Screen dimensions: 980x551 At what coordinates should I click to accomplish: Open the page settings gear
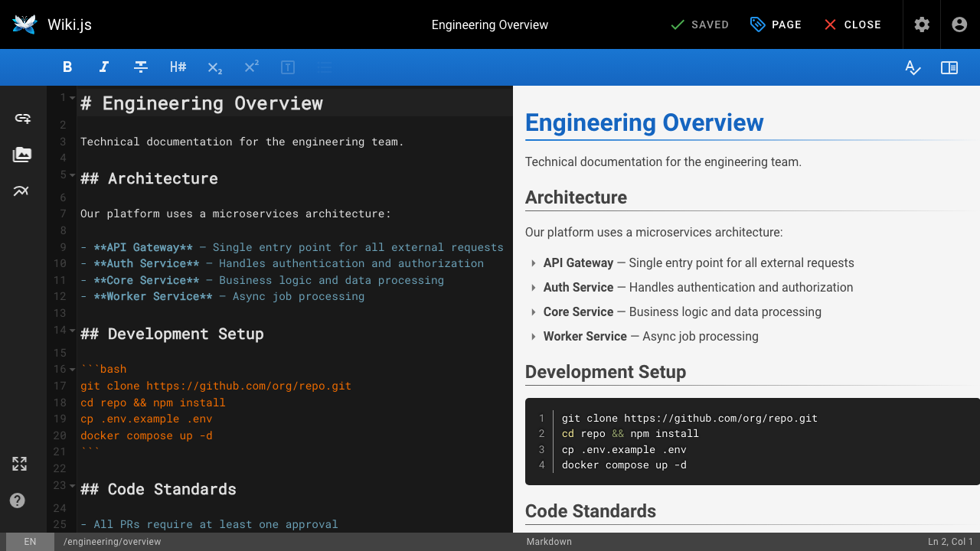[x=922, y=24]
